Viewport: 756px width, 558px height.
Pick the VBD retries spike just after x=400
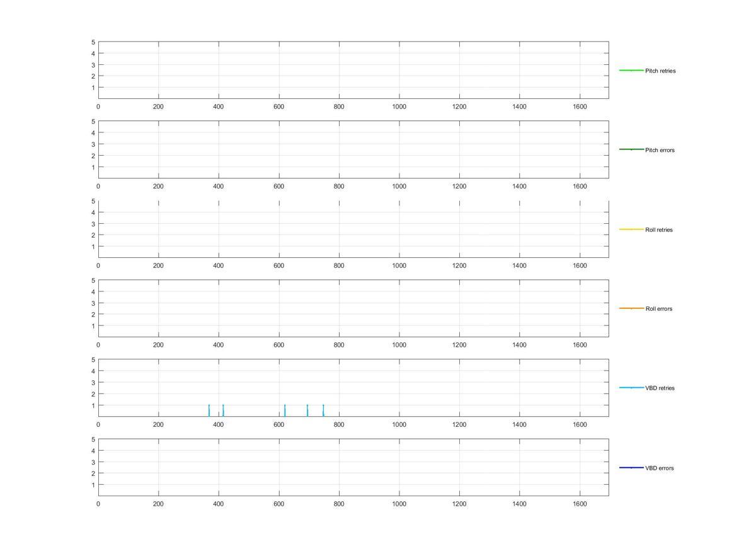(x=223, y=410)
